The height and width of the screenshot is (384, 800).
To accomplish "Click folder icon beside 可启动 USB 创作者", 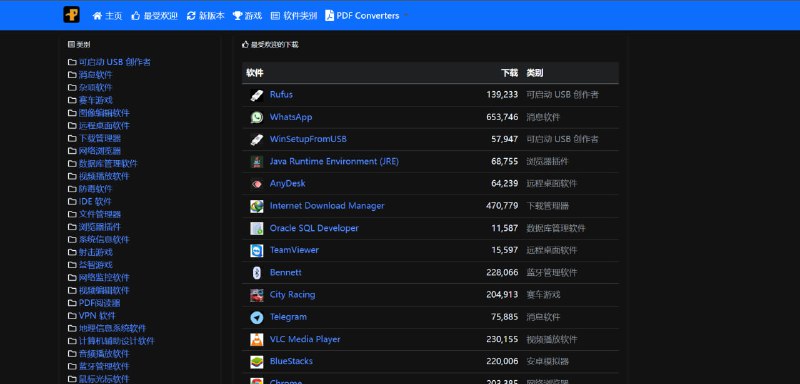I will (72, 62).
